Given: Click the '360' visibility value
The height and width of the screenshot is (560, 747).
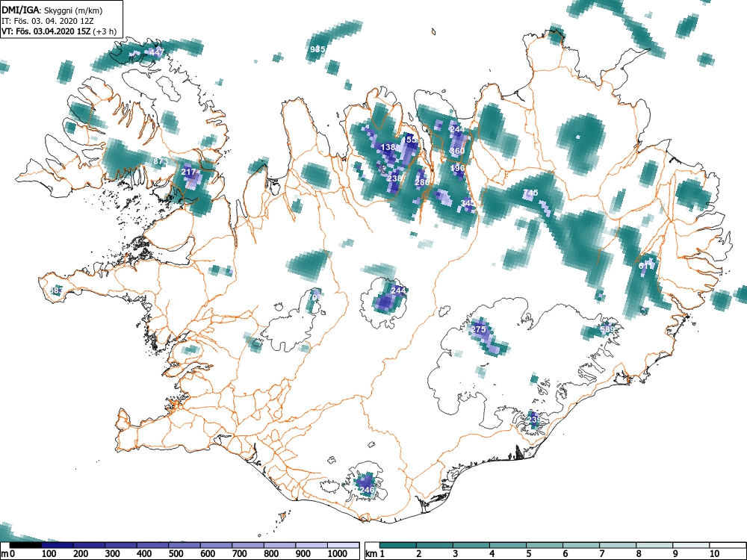Looking at the screenshot, I should (457, 151).
